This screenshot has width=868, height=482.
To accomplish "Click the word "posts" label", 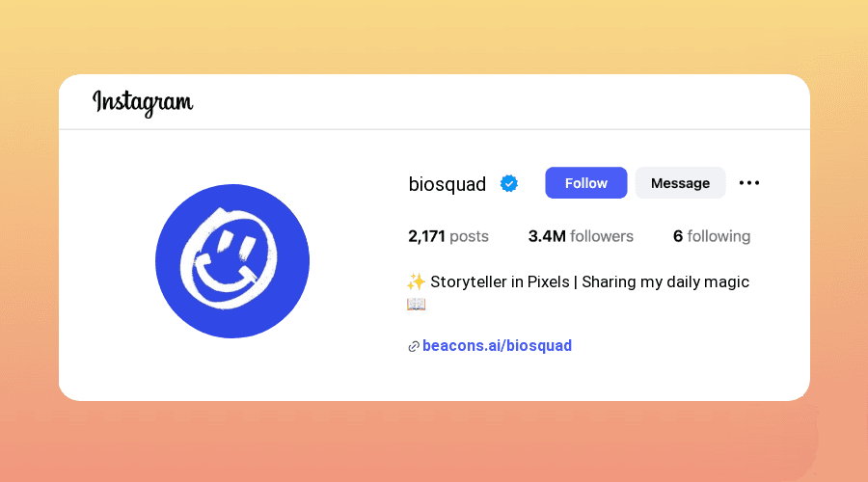I will (469, 237).
